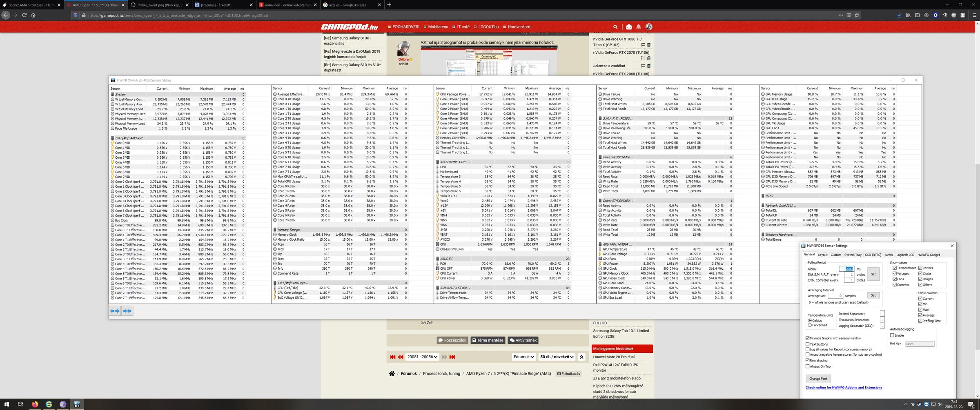Toggle Row shading checkbox
Image resolution: width=980 pixels, height=410 pixels.
coord(808,361)
